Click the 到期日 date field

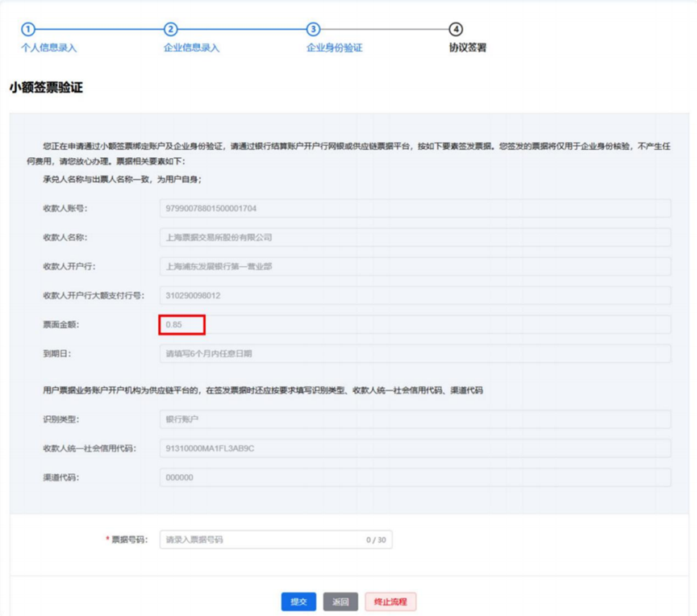pos(415,353)
